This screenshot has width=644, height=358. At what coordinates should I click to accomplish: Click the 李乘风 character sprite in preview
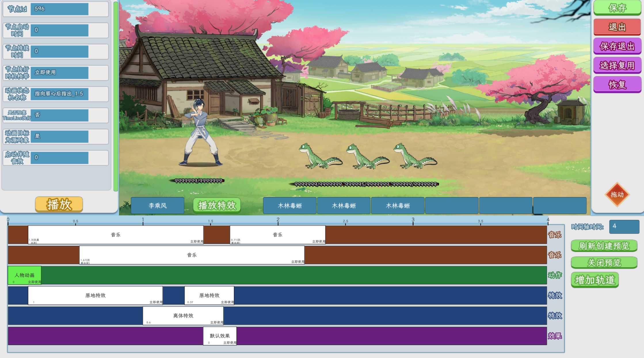(201, 132)
